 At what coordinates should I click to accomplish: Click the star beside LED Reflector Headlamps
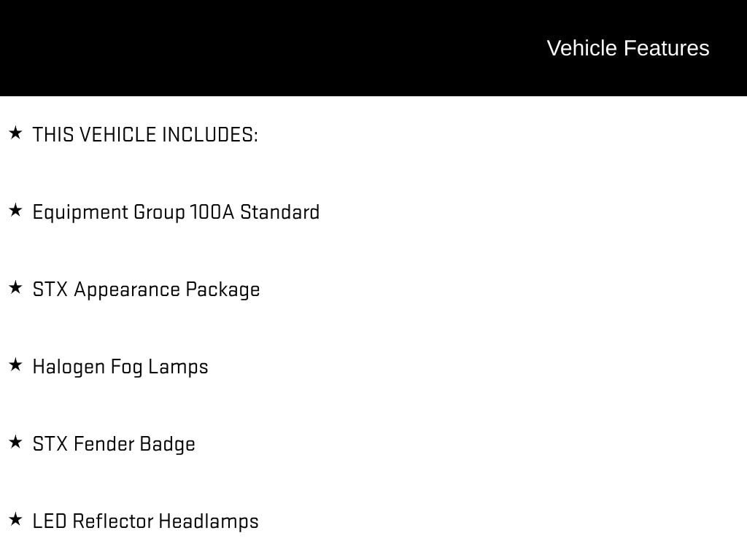coord(15,520)
